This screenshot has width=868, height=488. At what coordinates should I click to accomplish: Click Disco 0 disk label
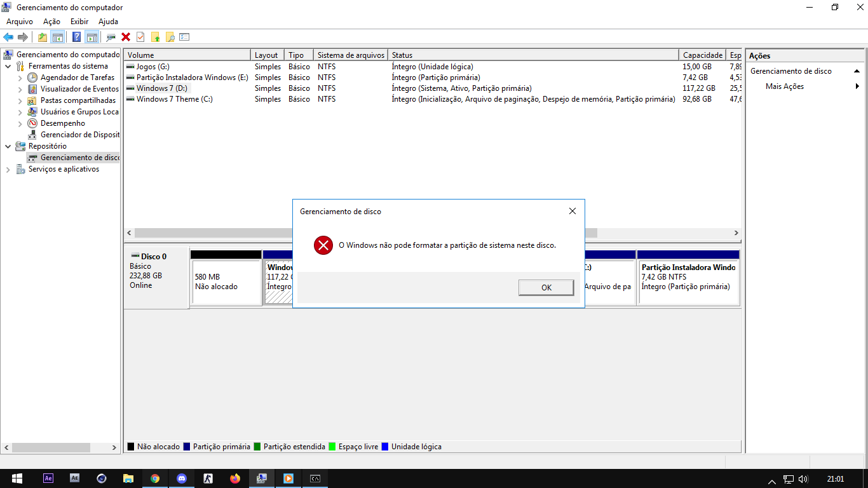pyautogui.click(x=156, y=277)
